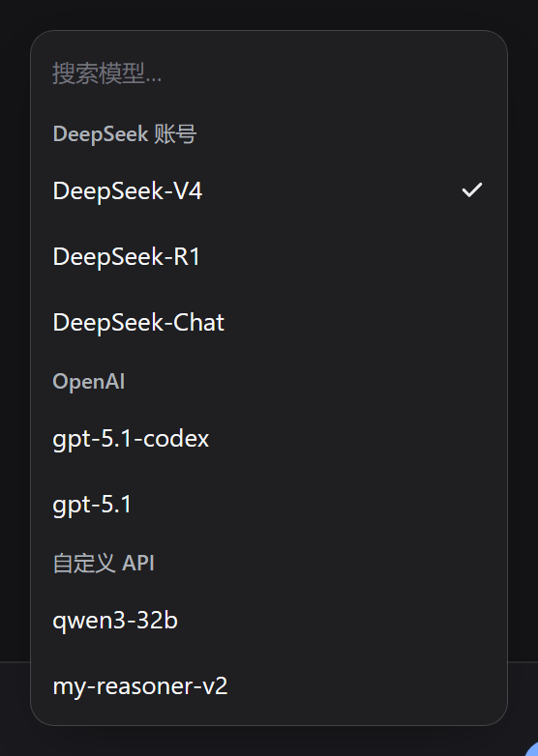Click the checkmark icon beside DeepSeek-V4
The width and height of the screenshot is (538, 756).
click(x=472, y=189)
